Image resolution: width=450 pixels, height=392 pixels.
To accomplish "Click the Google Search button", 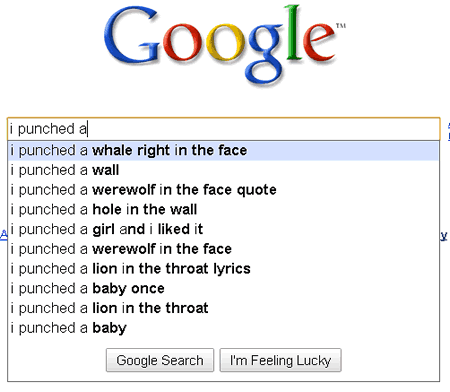I will [160, 360].
